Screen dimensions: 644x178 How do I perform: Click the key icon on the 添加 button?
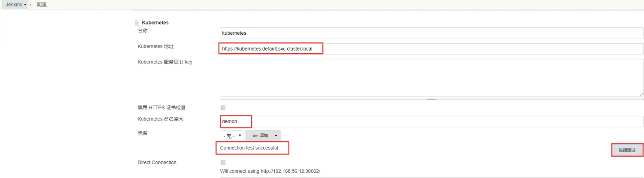click(255, 136)
